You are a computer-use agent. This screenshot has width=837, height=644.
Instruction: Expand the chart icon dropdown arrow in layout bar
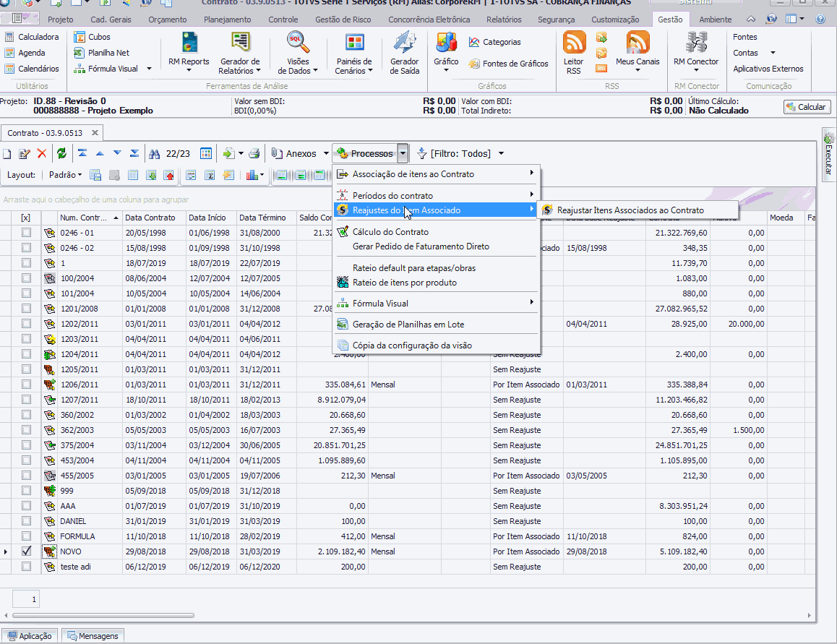262,175
